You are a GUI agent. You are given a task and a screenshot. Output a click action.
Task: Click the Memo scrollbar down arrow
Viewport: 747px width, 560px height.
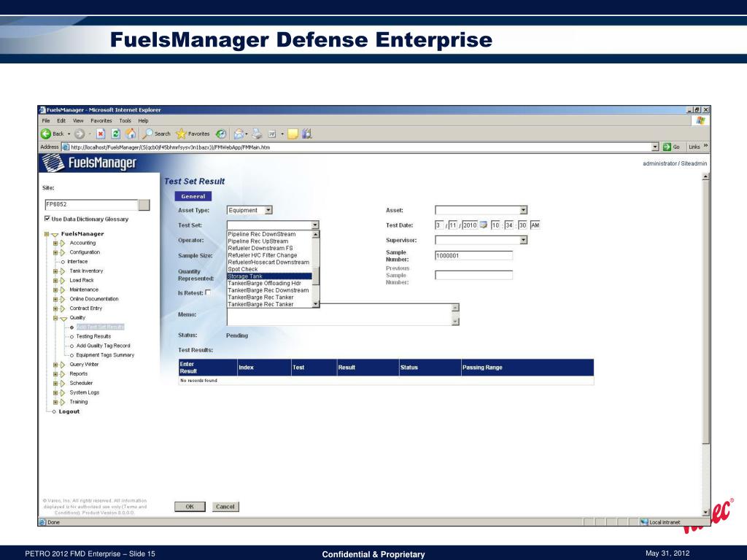pyautogui.click(x=455, y=322)
